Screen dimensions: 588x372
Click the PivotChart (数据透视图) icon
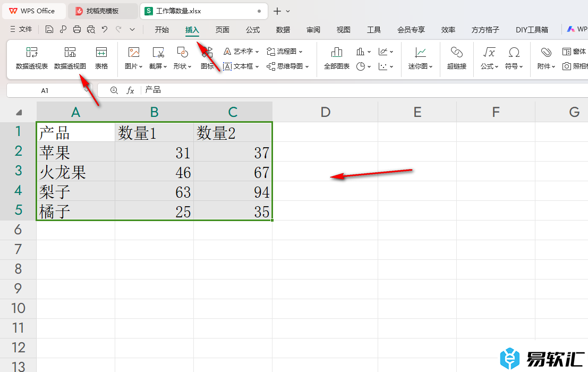click(x=70, y=53)
